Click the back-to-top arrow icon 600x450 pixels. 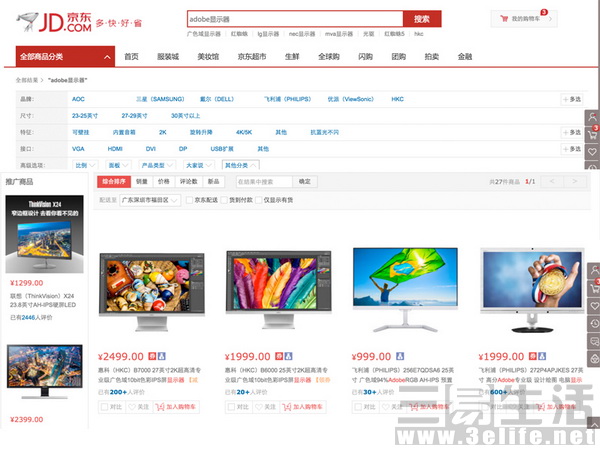tap(594, 424)
